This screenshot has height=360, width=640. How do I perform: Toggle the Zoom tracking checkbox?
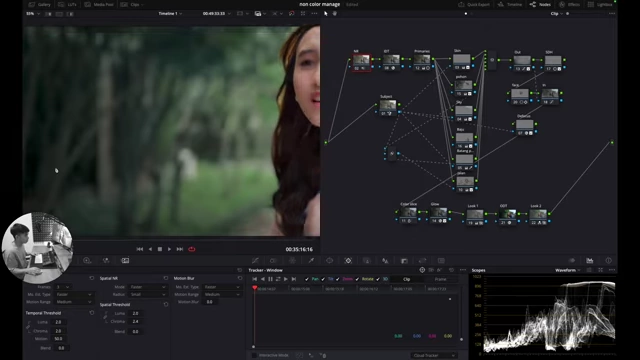(338, 279)
